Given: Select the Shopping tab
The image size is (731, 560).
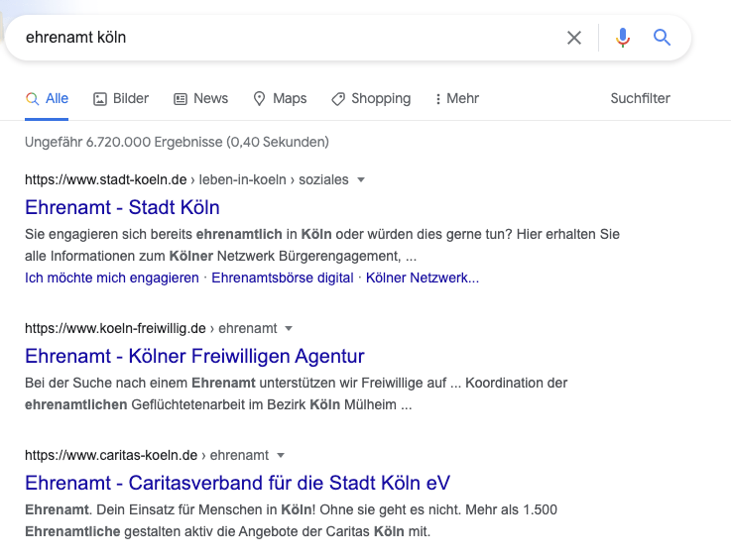Looking at the screenshot, I should point(371,99).
